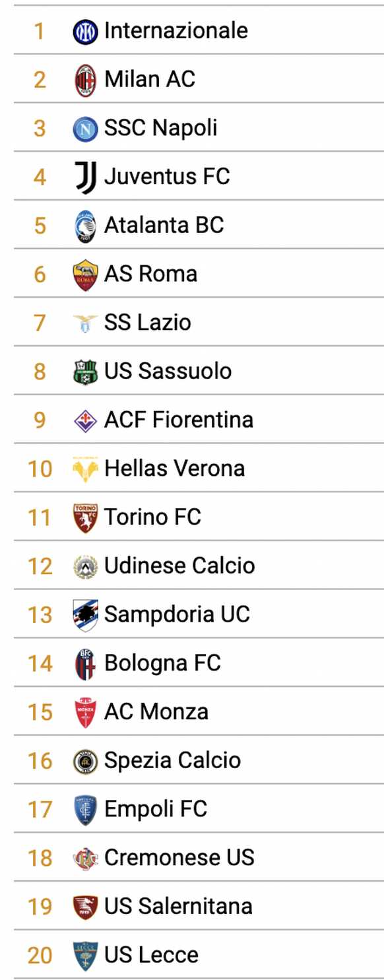Click the Milan AC crest icon
The width and height of the screenshot is (384, 980).
(85, 80)
